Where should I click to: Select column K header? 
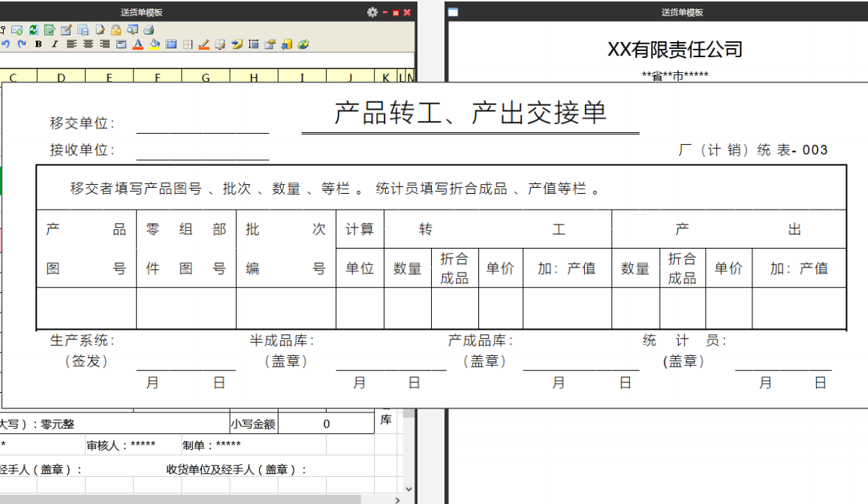click(x=386, y=77)
